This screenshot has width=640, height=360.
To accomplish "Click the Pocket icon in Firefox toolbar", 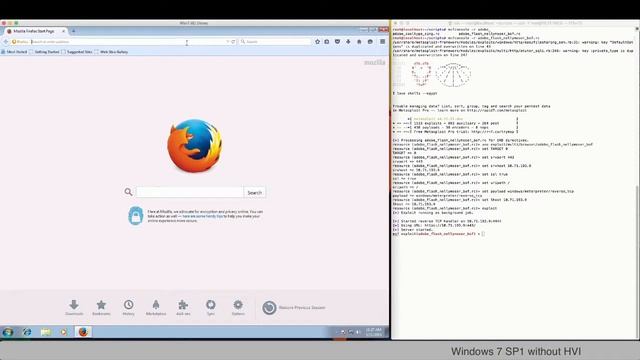I will (338, 42).
